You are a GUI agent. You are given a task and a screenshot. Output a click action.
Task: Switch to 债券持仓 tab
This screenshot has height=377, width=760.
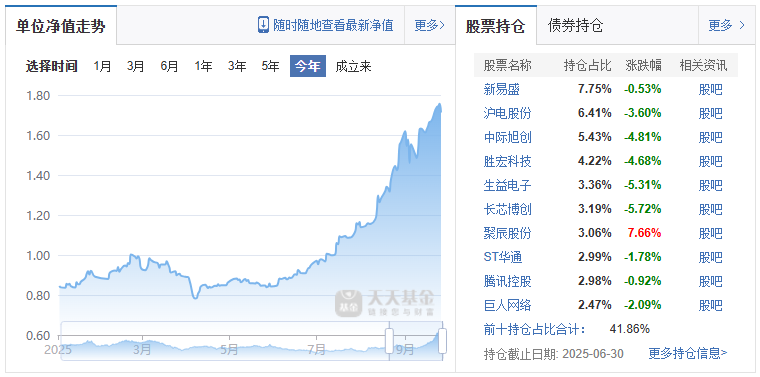pos(575,25)
